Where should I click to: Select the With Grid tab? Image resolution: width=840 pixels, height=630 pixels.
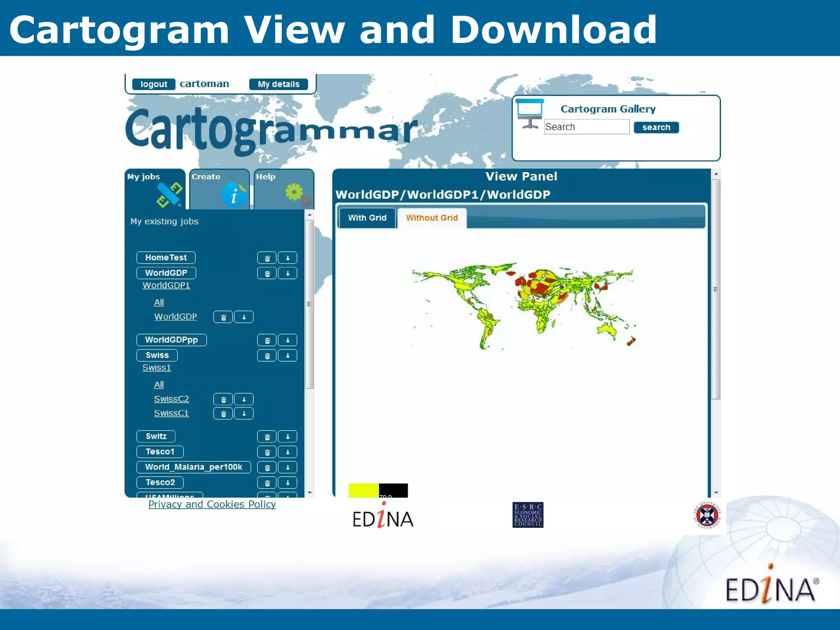pyautogui.click(x=367, y=218)
